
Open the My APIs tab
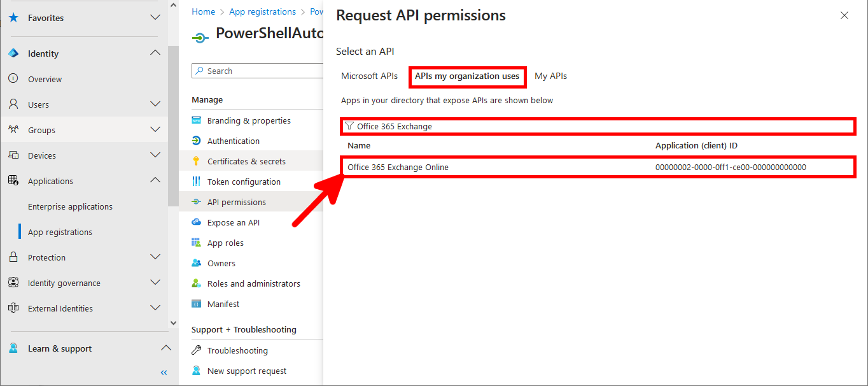click(x=550, y=76)
